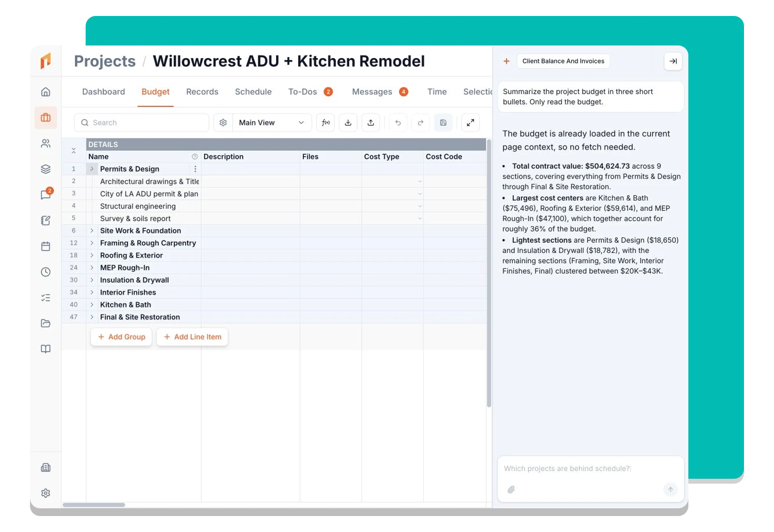Open Cost Type dropdown for Structural engineering
Image resolution: width=774 pixels, height=532 pixels.
(x=419, y=206)
